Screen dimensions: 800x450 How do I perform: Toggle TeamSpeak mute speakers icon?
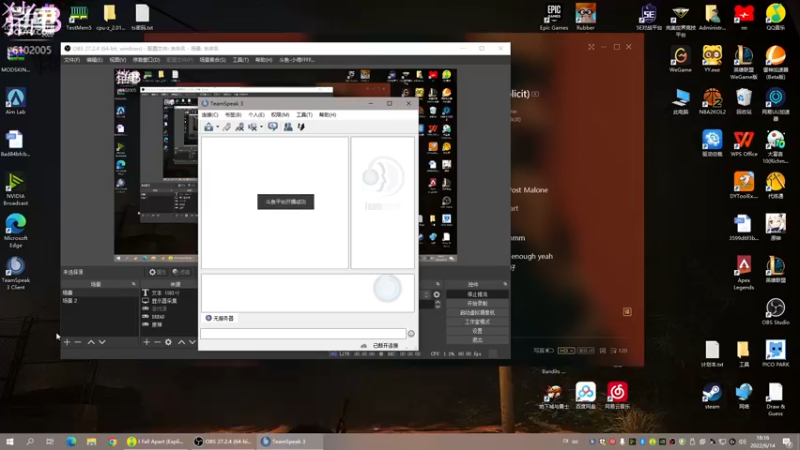[252, 127]
